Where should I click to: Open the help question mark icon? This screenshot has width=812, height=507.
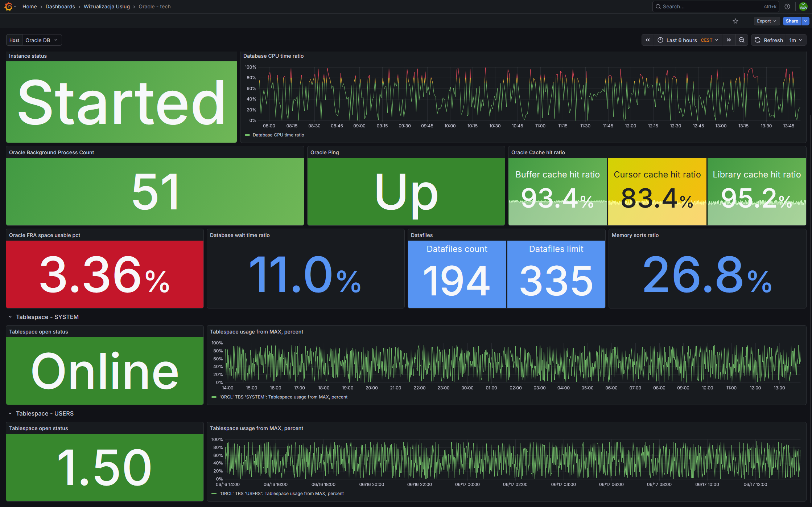787,7
